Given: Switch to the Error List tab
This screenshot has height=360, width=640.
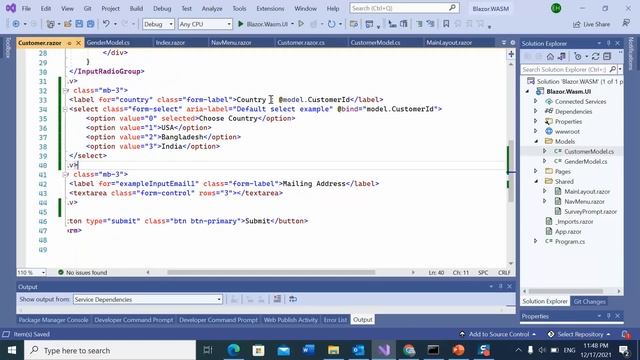Looking at the screenshot, I should coord(335,320).
